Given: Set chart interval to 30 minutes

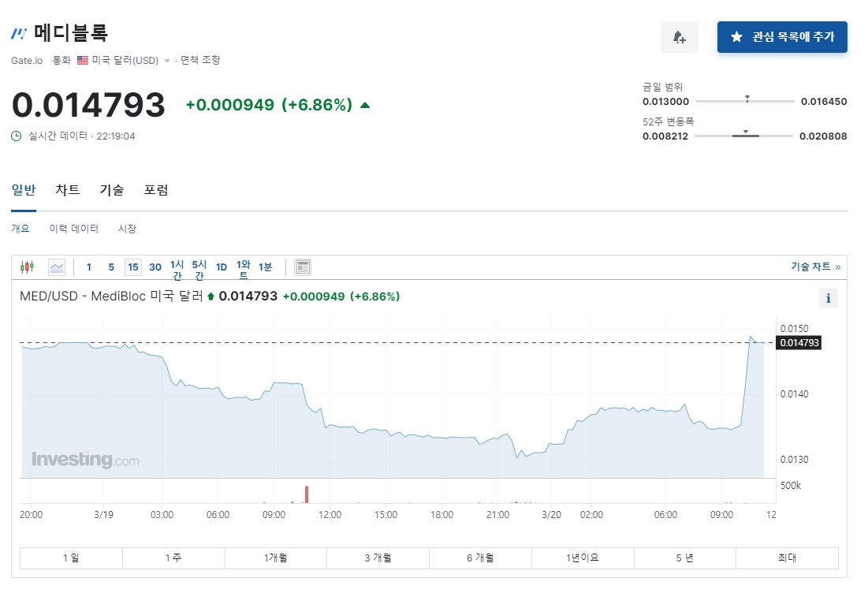Looking at the screenshot, I should tap(155, 267).
